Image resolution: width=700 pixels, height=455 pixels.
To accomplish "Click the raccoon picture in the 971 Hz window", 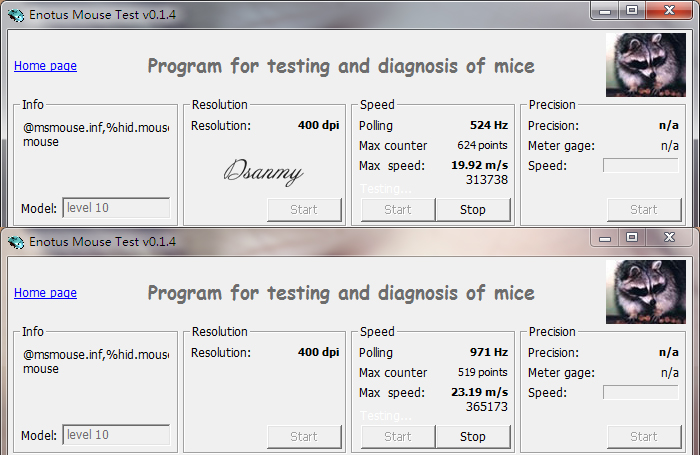I will [x=645, y=292].
